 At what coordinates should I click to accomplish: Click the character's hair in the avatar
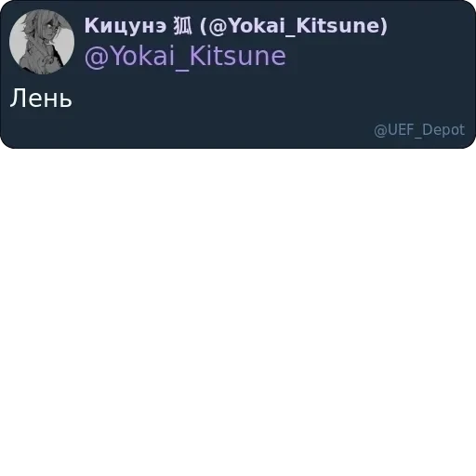[34, 21]
